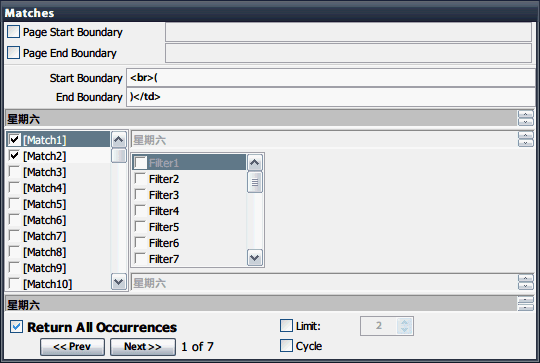Check the Filter7 checkbox
Image resolution: width=540 pixels, height=363 pixels.
pyautogui.click(x=140, y=258)
